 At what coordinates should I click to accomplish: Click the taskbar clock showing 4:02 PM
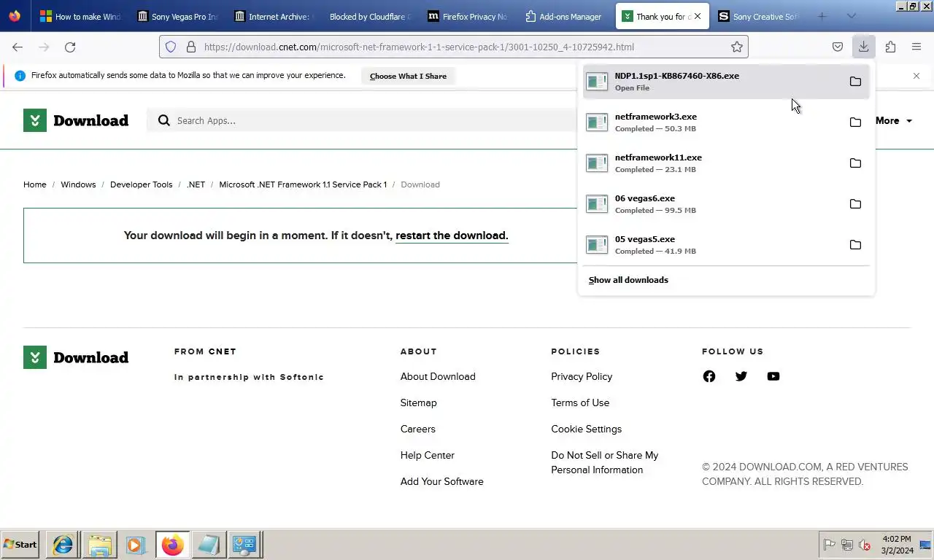coord(896,544)
